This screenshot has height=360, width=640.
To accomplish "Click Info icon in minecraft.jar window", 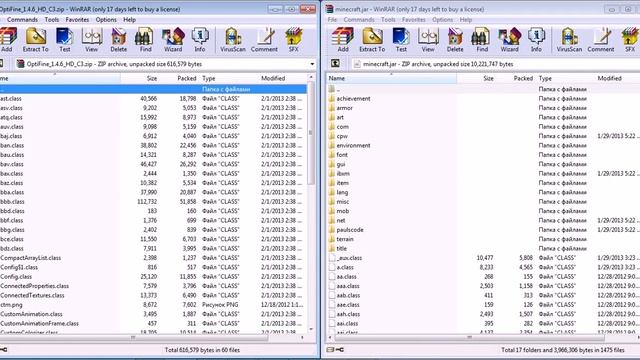I will tap(536, 40).
